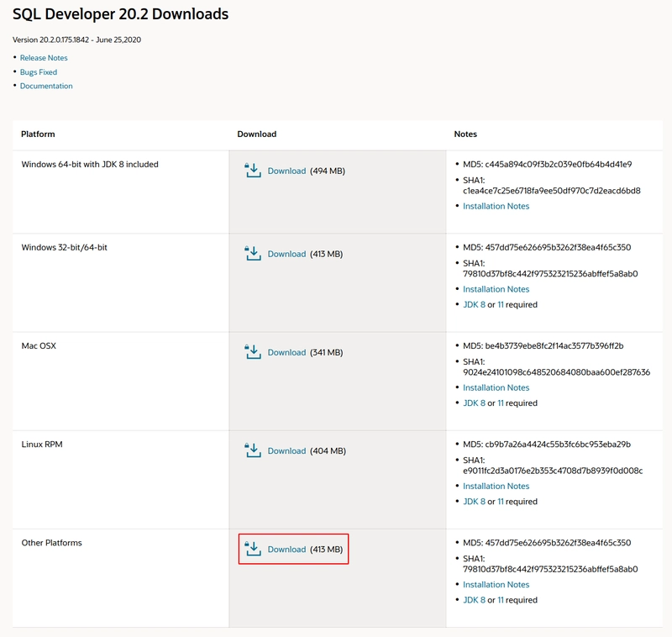Click the Download column header
Image resolution: width=672 pixels, height=637 pixels.
pos(257,134)
